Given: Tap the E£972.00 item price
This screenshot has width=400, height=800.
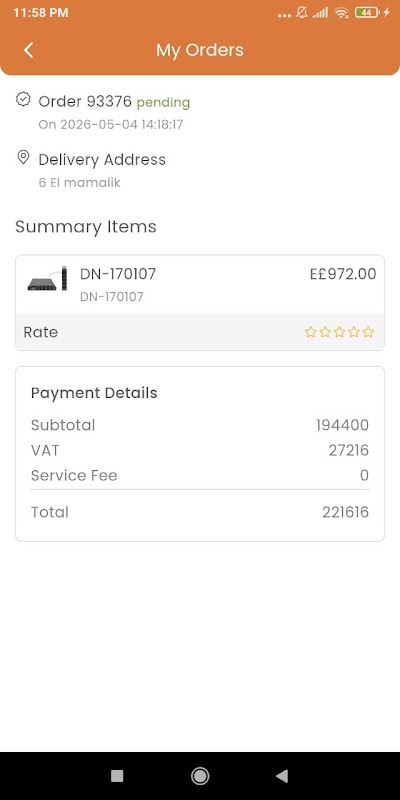Looking at the screenshot, I should click(343, 274).
